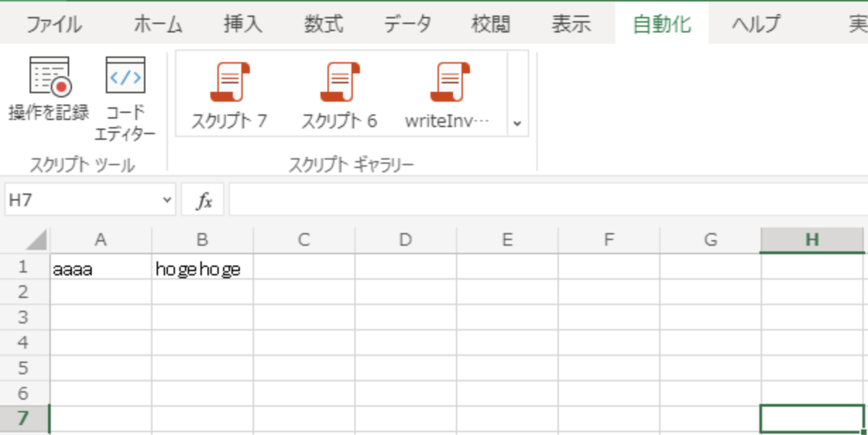The height and width of the screenshot is (435, 868).
Task: Run the スクリプト 6 script
Action: click(337, 92)
